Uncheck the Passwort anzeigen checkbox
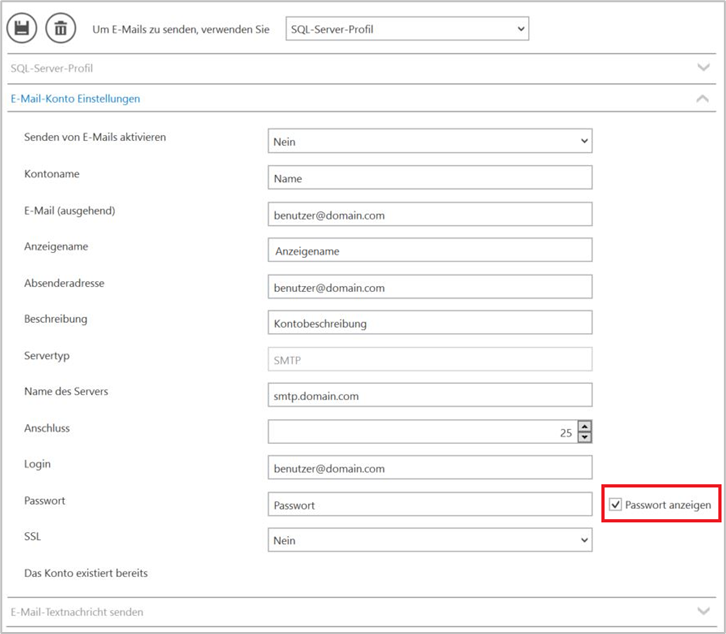726x634 pixels. (615, 504)
